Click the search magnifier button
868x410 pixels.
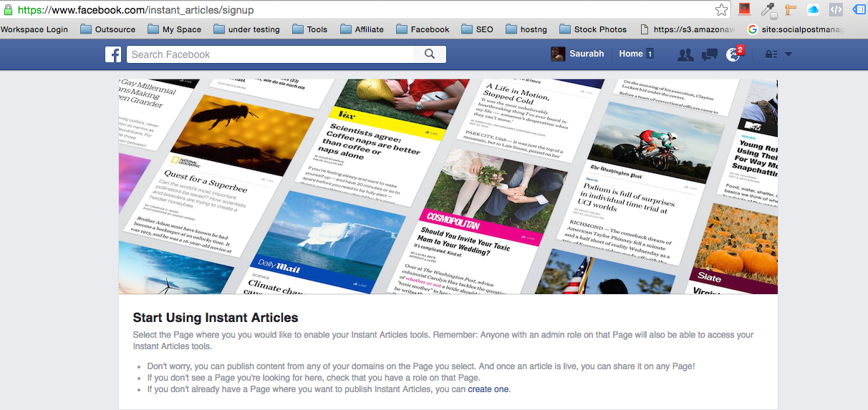tap(430, 54)
